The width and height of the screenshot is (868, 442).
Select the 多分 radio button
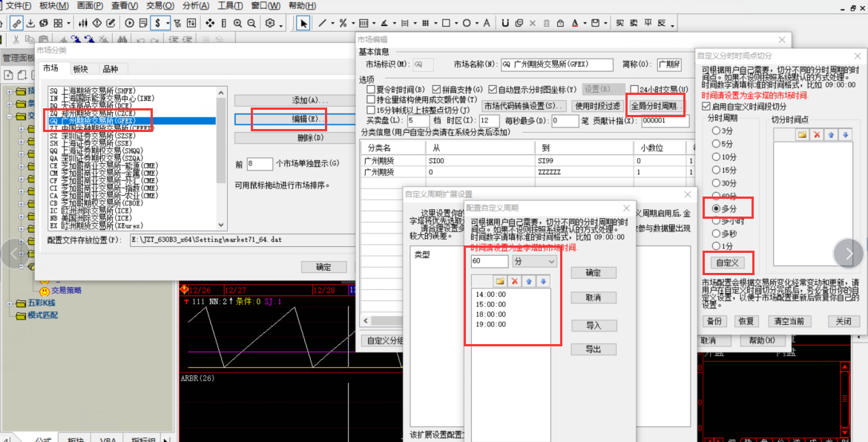(717, 208)
